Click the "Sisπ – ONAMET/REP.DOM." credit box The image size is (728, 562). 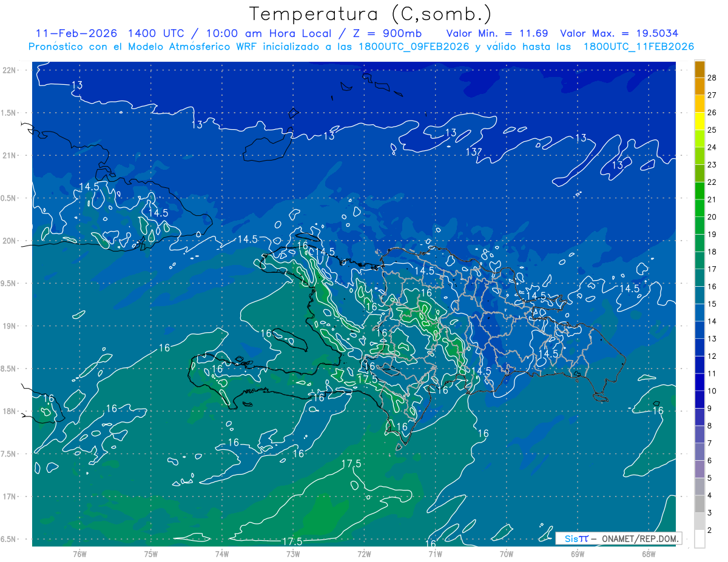618,538
